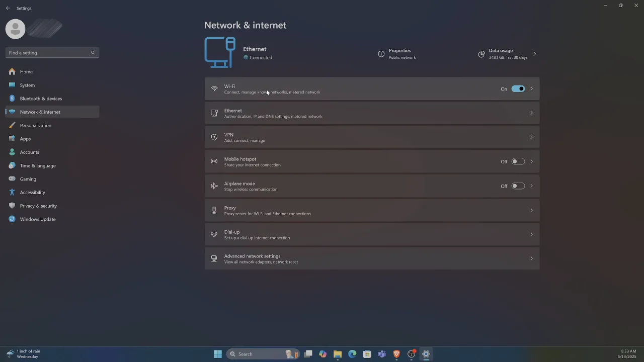Turn off the Wi-Fi toggle

518,88
